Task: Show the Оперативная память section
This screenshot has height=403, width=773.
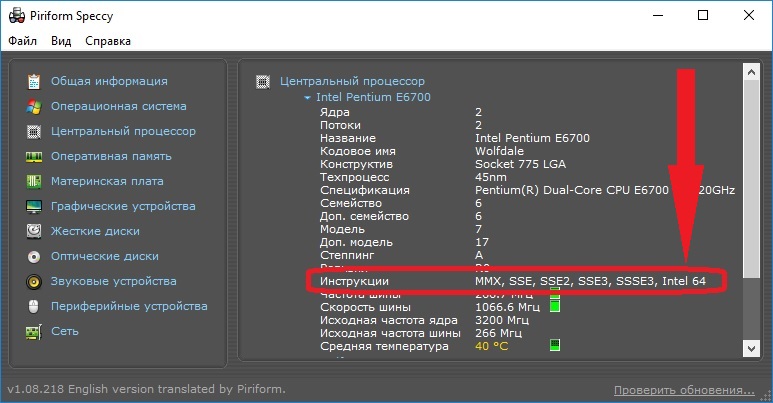Action: pos(111,156)
